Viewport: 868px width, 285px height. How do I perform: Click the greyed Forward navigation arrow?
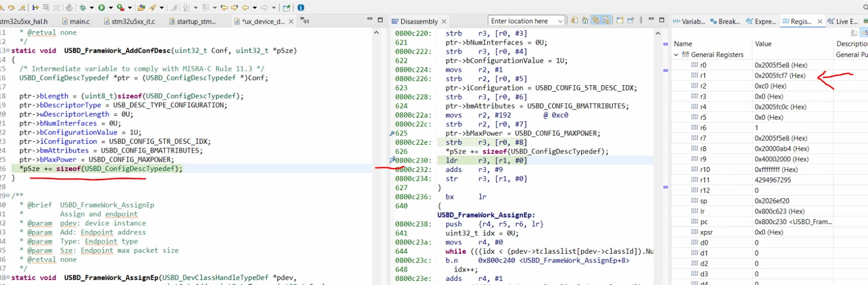click(264, 8)
